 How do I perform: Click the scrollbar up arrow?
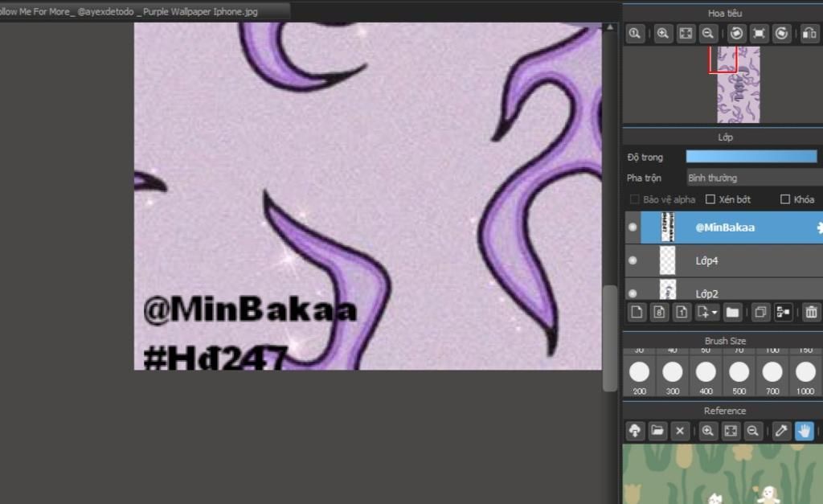tap(610, 27)
